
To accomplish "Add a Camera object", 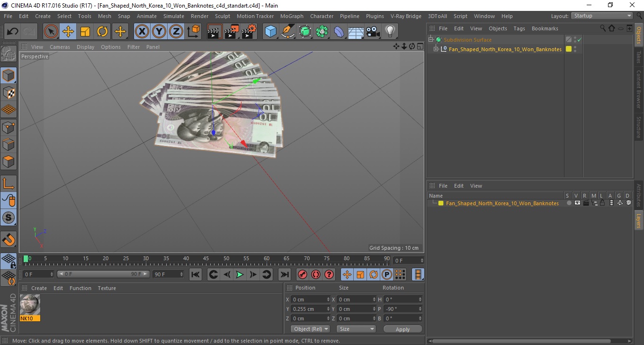I will (x=373, y=32).
